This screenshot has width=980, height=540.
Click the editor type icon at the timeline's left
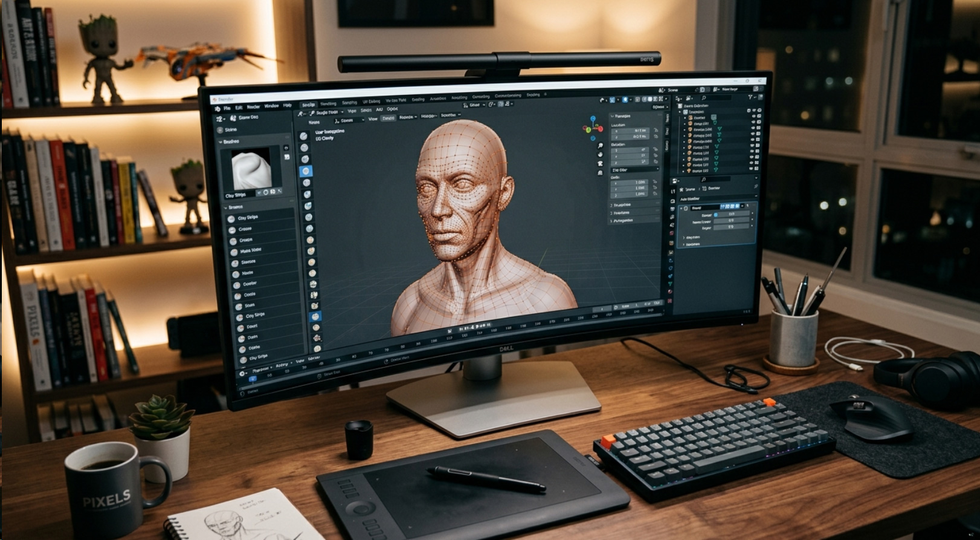tap(242, 374)
